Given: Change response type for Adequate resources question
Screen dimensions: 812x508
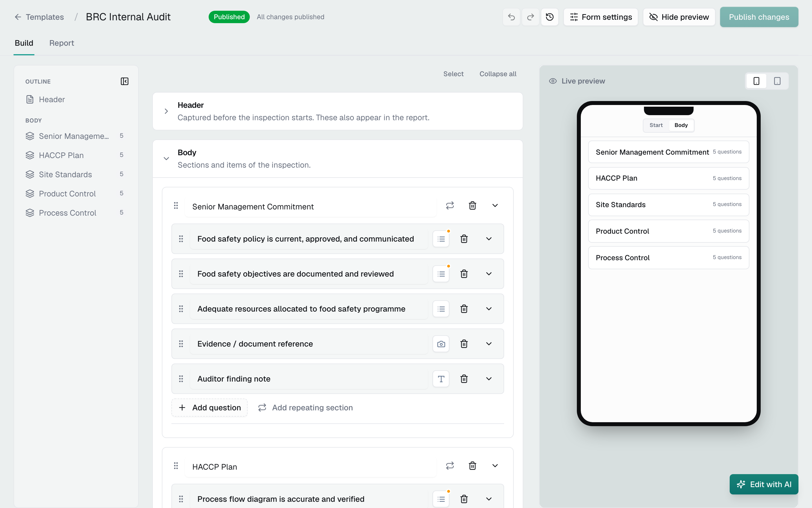Looking at the screenshot, I should tap(441, 309).
